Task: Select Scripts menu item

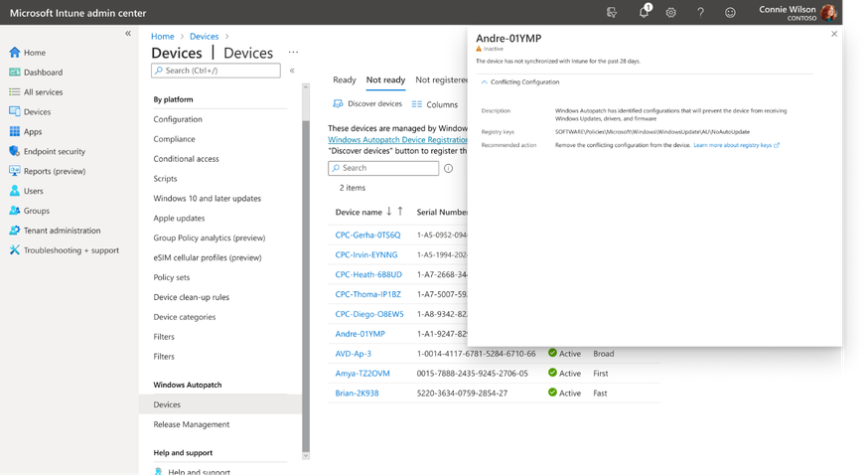Action: [165, 178]
